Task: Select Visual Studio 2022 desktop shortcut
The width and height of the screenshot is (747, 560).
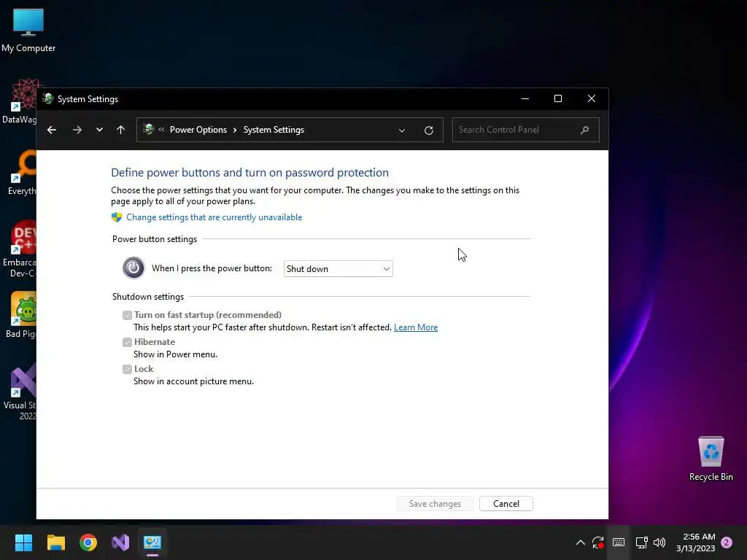Action: (20, 392)
